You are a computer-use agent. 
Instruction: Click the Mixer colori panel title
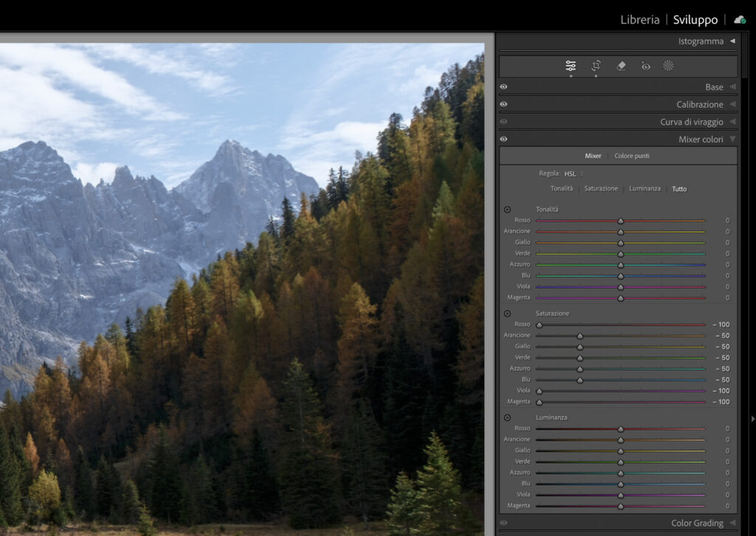701,140
